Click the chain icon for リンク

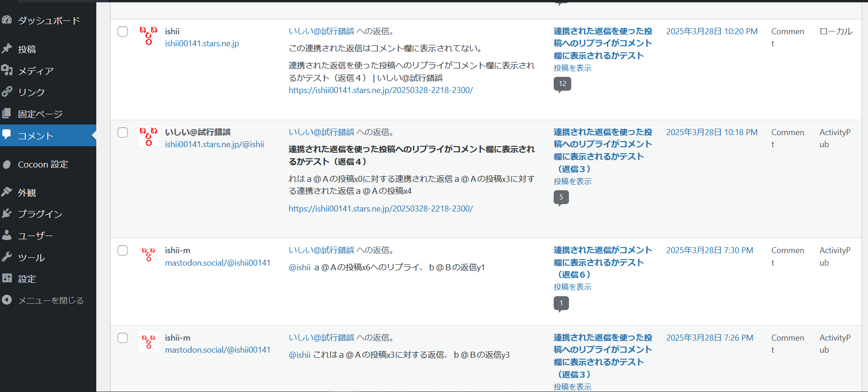[x=7, y=92]
